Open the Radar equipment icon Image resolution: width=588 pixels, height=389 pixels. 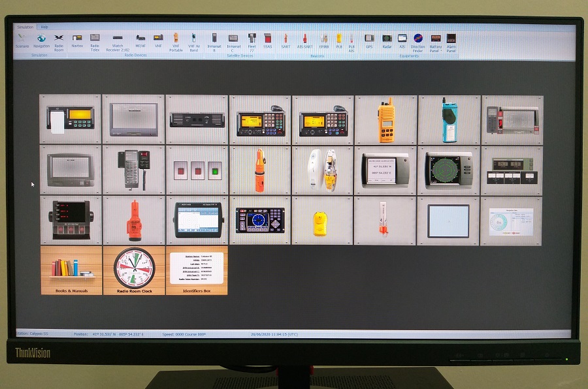(387, 39)
